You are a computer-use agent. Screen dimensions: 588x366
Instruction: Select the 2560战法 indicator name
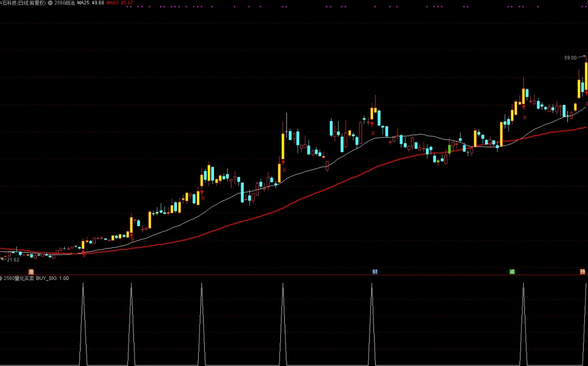[x=64, y=3]
